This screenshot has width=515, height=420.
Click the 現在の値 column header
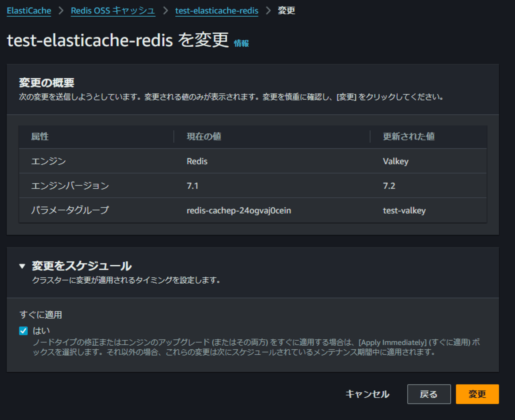pyautogui.click(x=204, y=136)
